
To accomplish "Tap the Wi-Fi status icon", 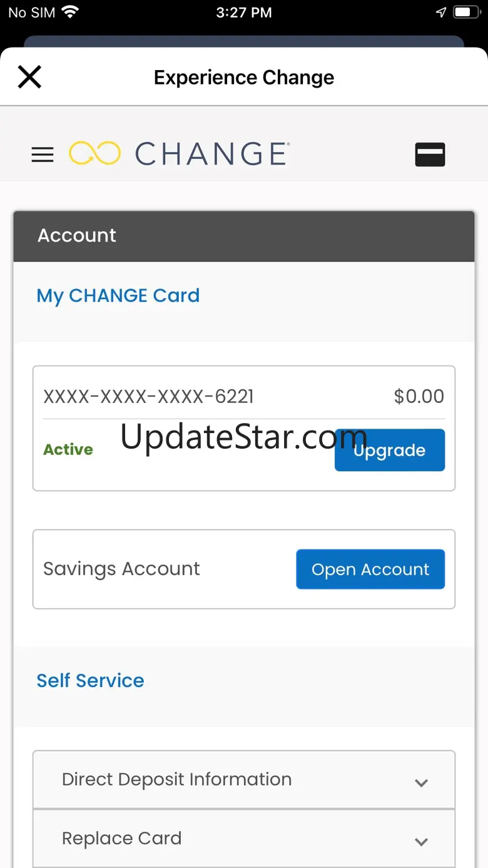I will pyautogui.click(x=70, y=13).
